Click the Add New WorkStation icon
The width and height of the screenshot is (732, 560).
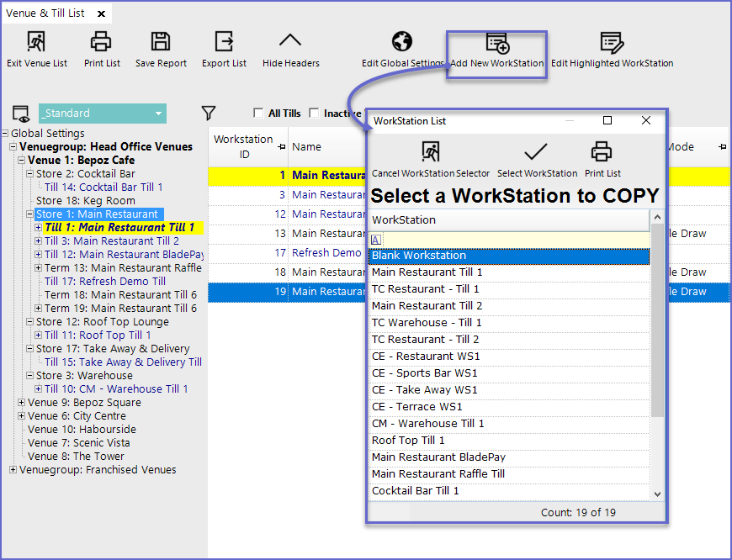tap(497, 44)
